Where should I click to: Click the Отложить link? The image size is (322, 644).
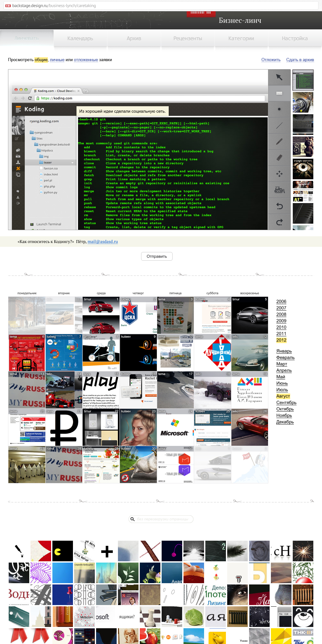click(x=271, y=60)
